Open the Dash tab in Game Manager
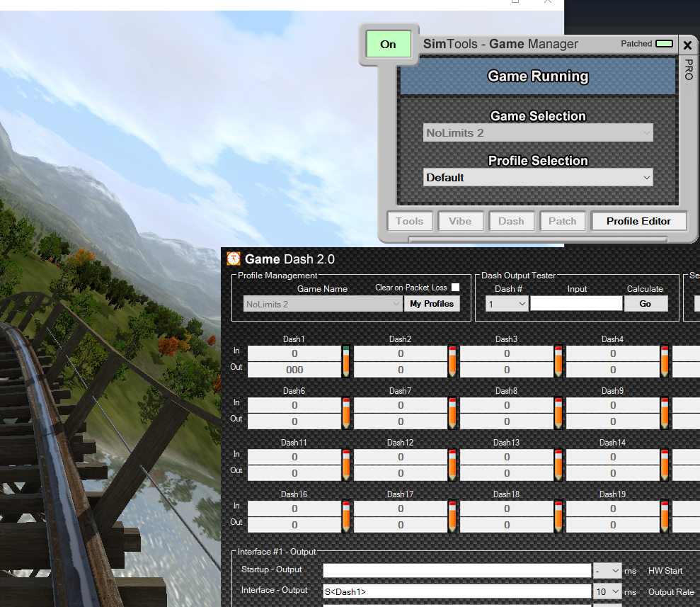The image size is (700, 607). [511, 221]
